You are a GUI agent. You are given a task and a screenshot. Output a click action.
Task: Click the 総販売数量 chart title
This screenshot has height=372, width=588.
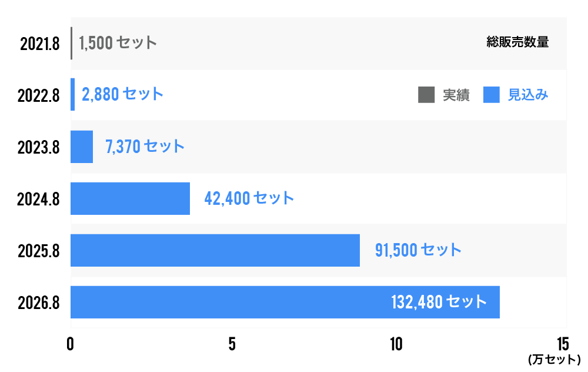coord(517,42)
